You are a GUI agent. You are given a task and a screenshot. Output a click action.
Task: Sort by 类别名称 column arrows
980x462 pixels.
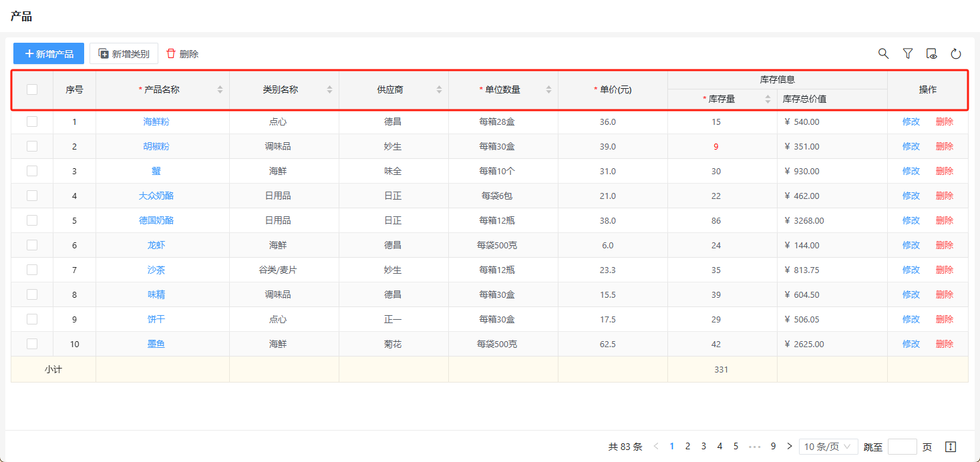[x=329, y=89]
